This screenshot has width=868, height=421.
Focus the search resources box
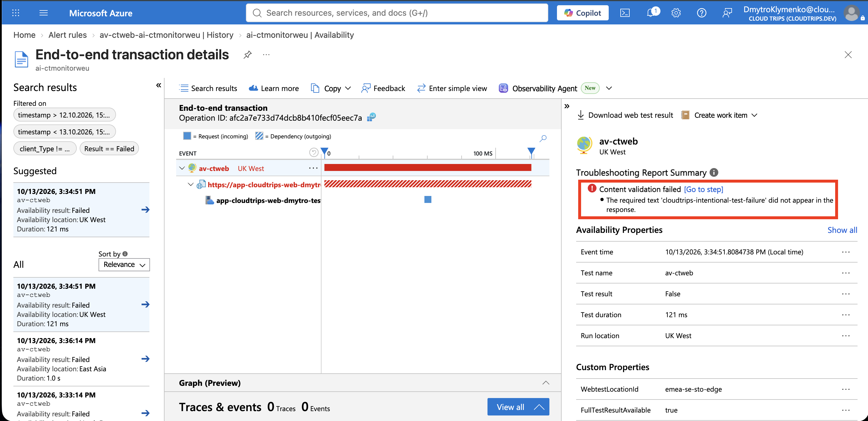pyautogui.click(x=397, y=13)
